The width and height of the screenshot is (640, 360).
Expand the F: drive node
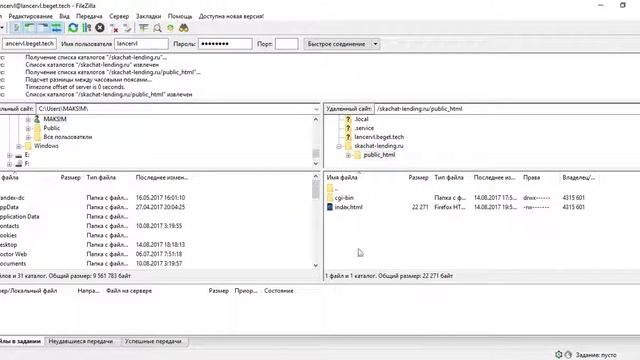[9, 164]
